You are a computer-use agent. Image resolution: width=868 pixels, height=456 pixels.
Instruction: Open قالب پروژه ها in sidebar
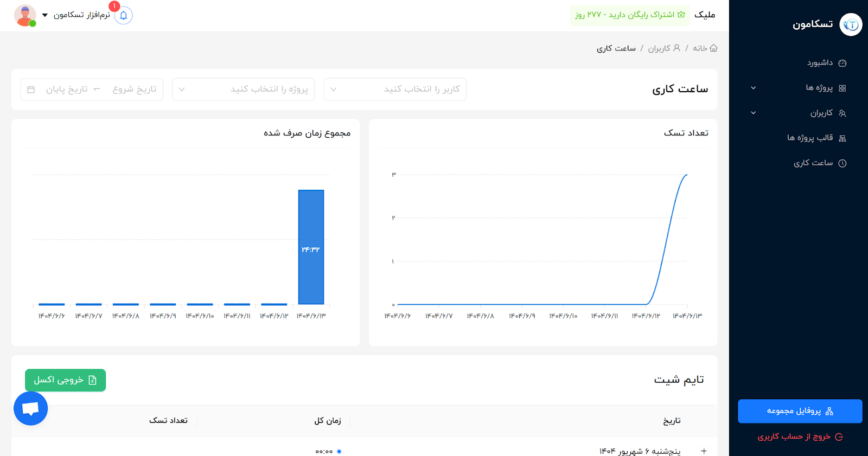(810, 138)
